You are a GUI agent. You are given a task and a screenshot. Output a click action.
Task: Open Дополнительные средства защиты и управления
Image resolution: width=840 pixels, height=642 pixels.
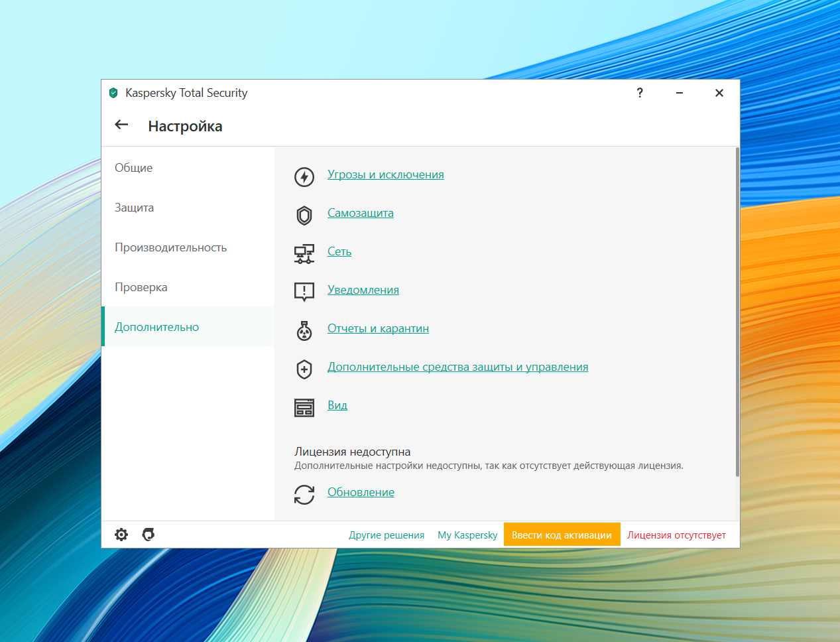pyautogui.click(x=458, y=367)
